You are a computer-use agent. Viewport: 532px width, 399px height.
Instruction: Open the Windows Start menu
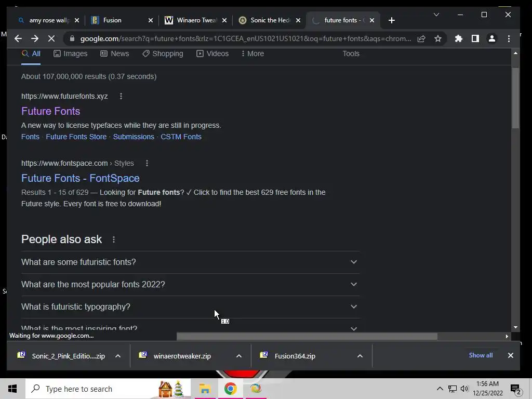(x=12, y=389)
